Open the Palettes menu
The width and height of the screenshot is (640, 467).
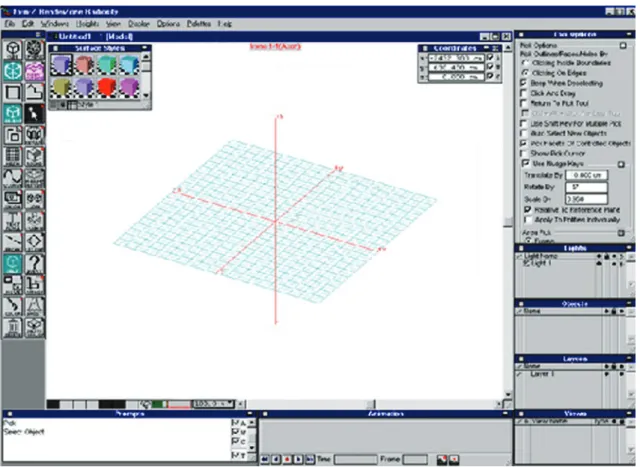point(199,24)
